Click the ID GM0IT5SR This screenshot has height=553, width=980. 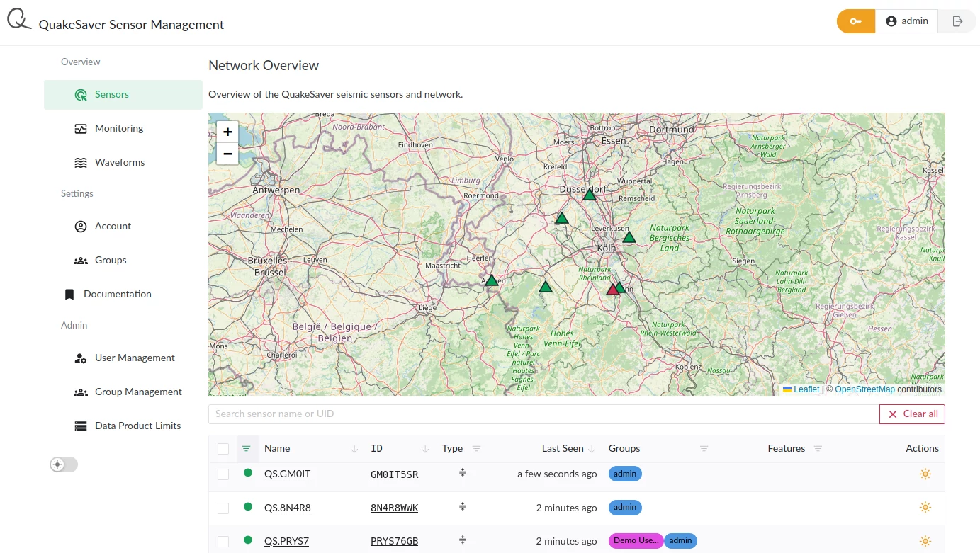[394, 474]
